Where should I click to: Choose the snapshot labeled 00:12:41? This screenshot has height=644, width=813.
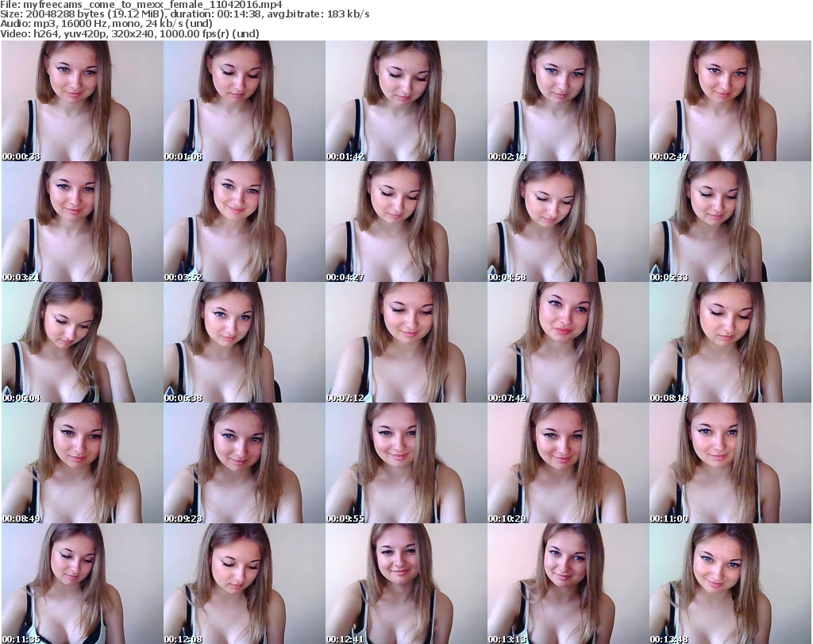point(406,584)
